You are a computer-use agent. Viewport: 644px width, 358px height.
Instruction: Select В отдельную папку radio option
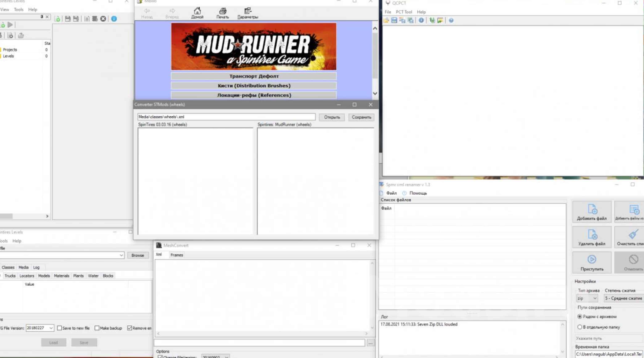(x=580, y=327)
